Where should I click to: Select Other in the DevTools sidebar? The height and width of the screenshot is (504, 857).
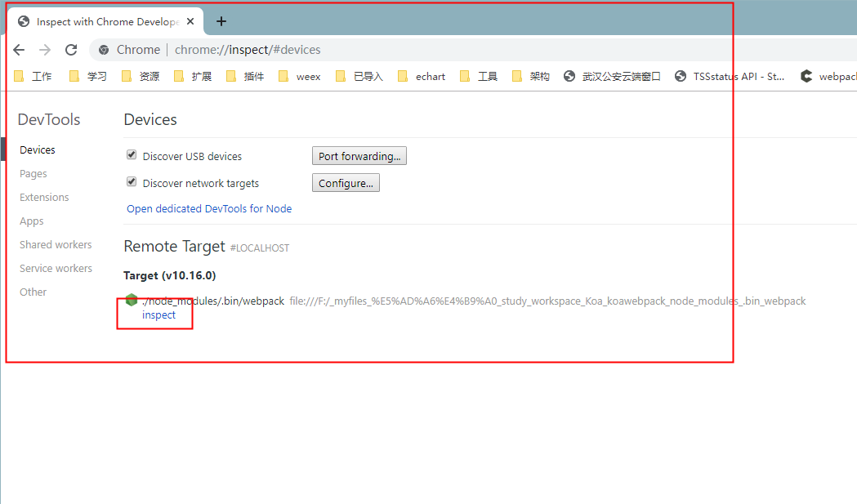point(33,292)
